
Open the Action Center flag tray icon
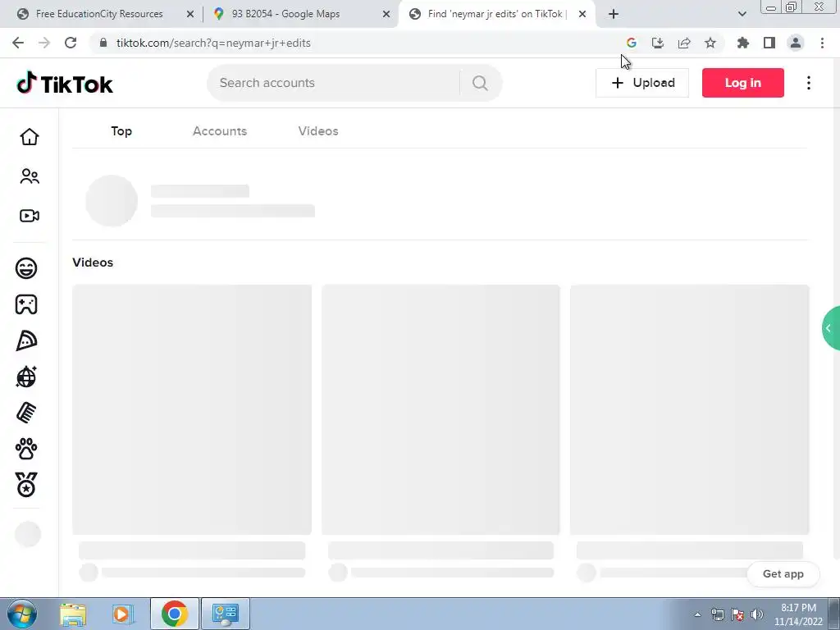coord(737,614)
